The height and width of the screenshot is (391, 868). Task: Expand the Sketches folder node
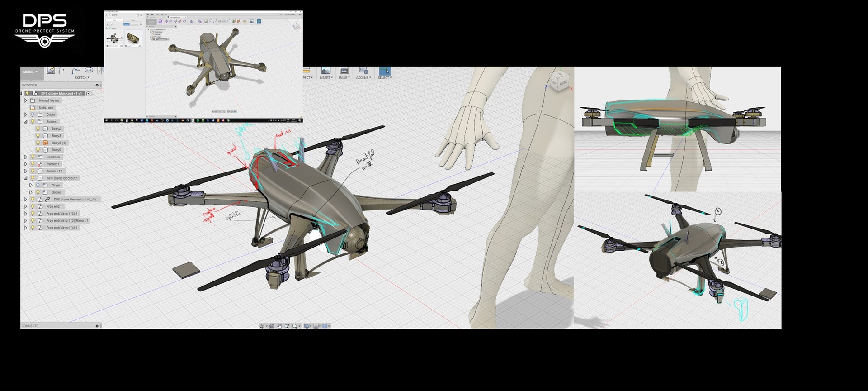pos(25,157)
